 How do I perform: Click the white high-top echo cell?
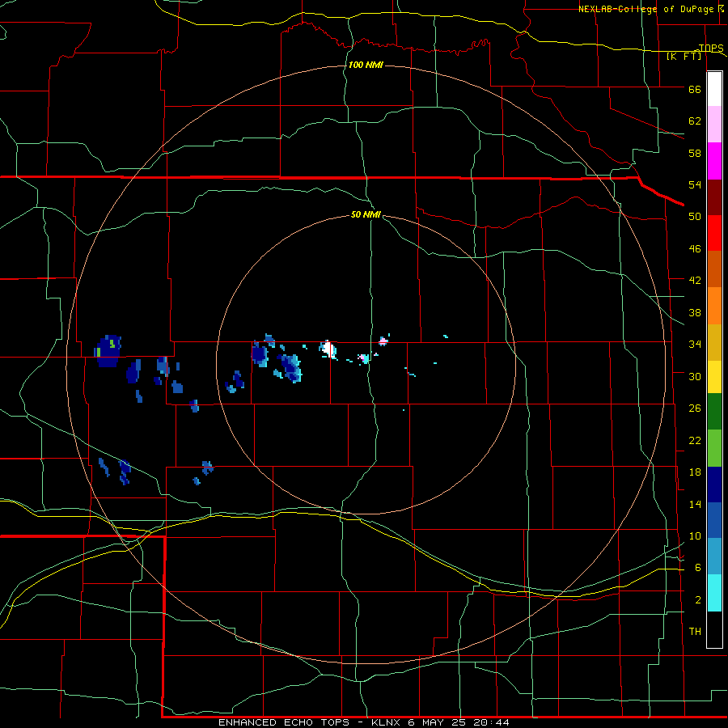(x=328, y=348)
